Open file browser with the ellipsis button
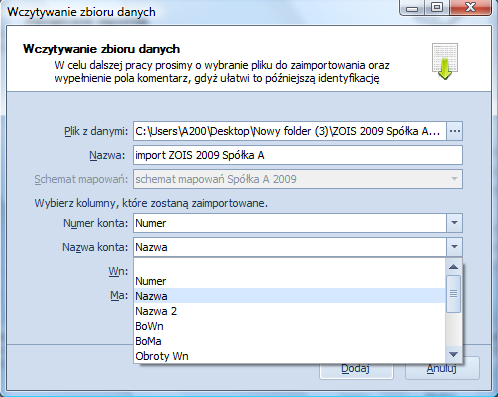498x397 pixels. click(x=454, y=131)
